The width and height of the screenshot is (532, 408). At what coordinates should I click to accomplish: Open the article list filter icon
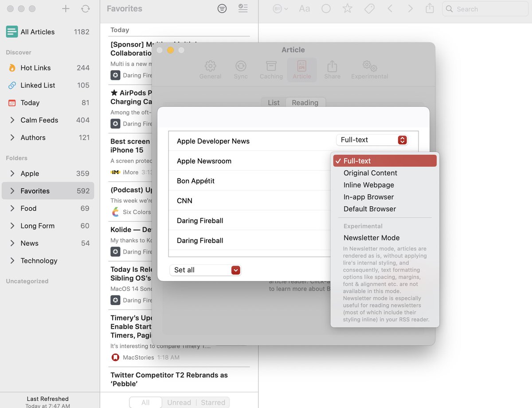tap(222, 8)
